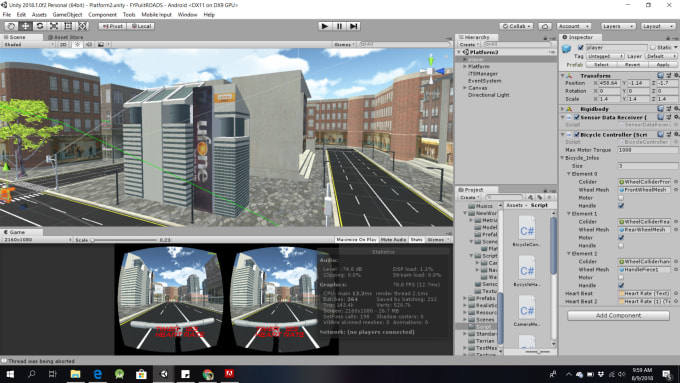
Task: Switch to the Asset Store tab
Action: click(65, 37)
